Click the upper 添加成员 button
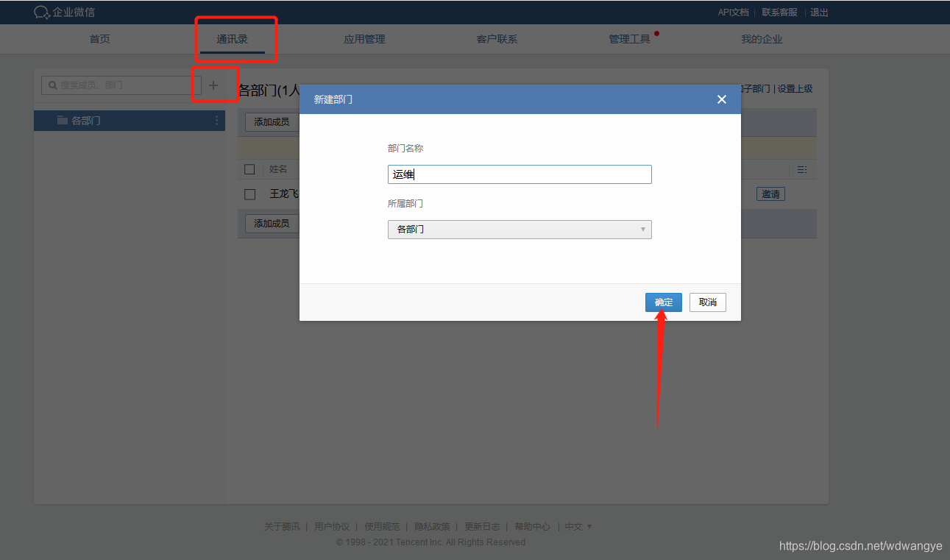950x560 pixels. coord(272,122)
